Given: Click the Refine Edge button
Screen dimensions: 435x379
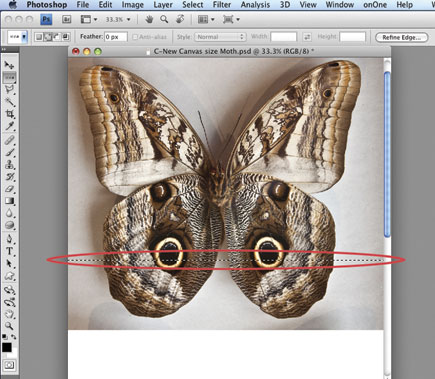Looking at the screenshot, I should pyautogui.click(x=402, y=37).
